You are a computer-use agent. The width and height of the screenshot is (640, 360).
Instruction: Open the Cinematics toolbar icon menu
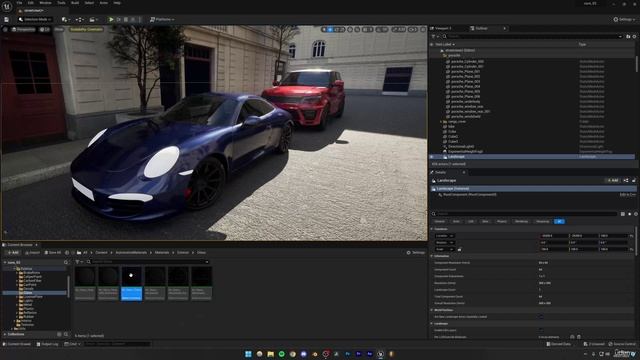pyautogui.click(x=93, y=19)
